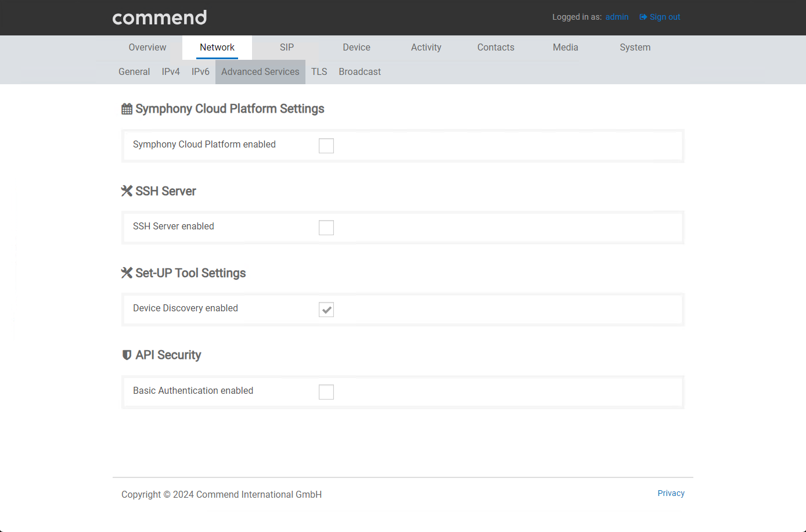806x532 pixels.
Task: Click the Symphony Cloud Platform section icon
Action: click(127, 109)
